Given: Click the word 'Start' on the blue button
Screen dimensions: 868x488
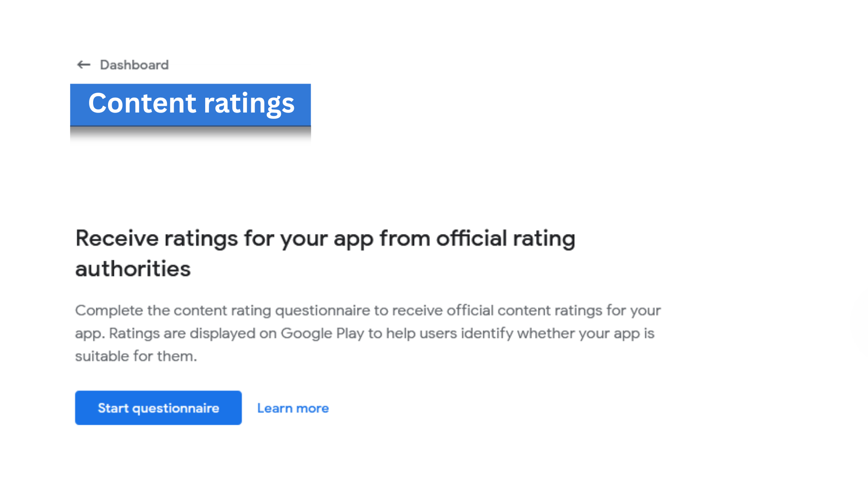Looking at the screenshot, I should pyautogui.click(x=113, y=408).
